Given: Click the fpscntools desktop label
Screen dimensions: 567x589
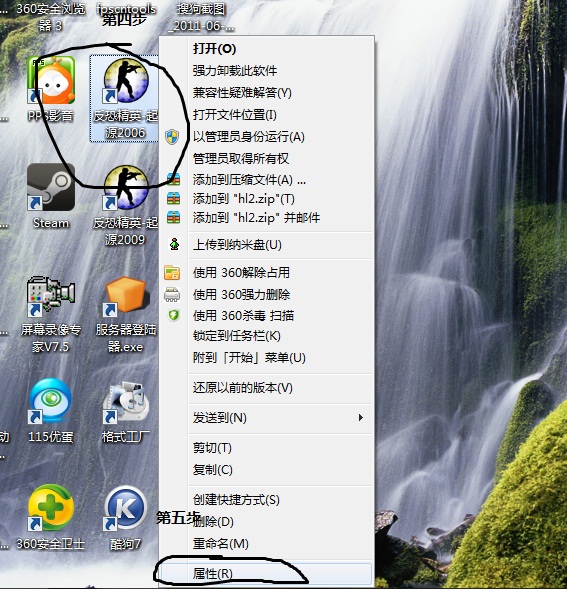Looking at the screenshot, I should pos(125,8).
